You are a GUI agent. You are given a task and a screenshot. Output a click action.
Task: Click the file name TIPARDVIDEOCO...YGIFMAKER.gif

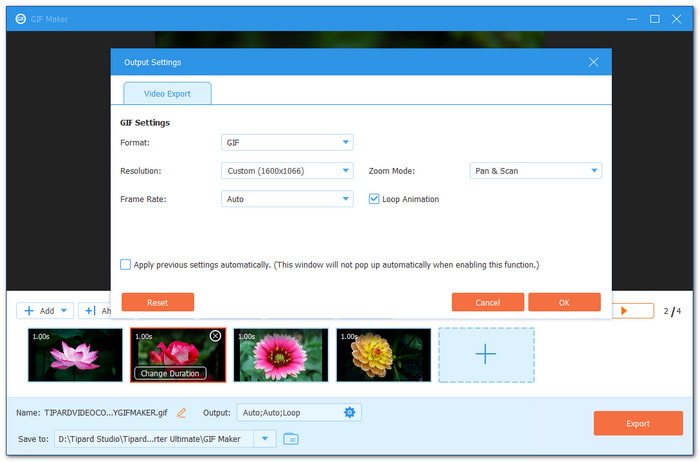coord(106,412)
